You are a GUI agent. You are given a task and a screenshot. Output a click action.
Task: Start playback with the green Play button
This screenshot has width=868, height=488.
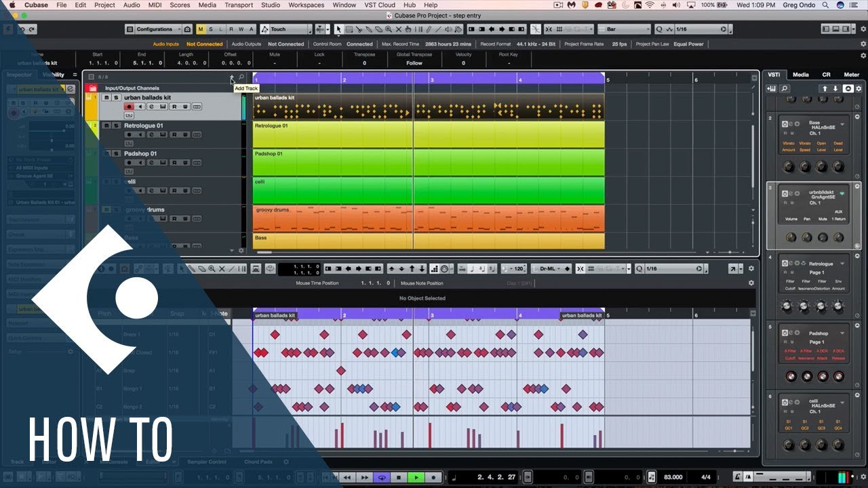tap(416, 478)
